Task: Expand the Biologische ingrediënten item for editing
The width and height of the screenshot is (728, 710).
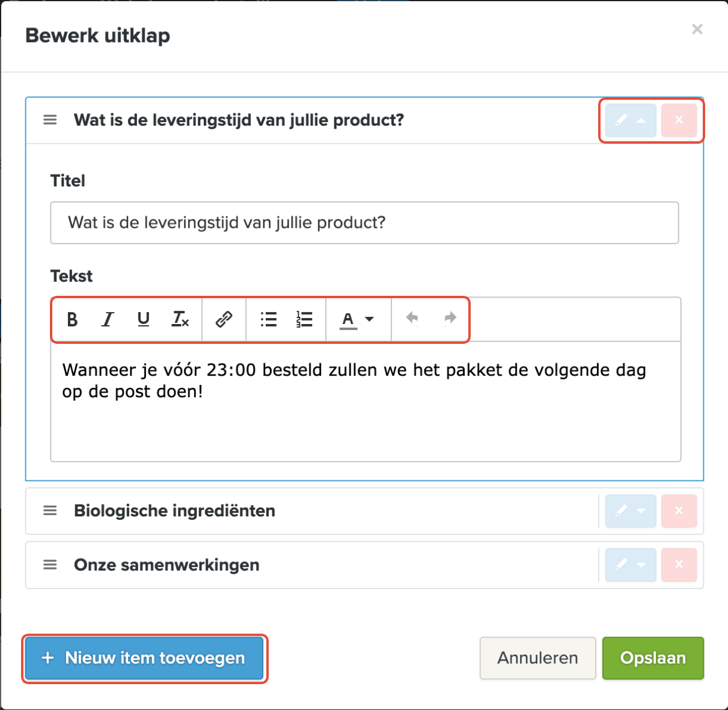Action: [631, 511]
